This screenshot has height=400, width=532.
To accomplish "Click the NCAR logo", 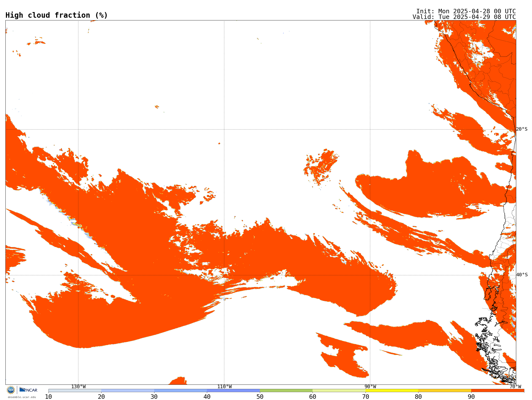I will (x=28, y=390).
